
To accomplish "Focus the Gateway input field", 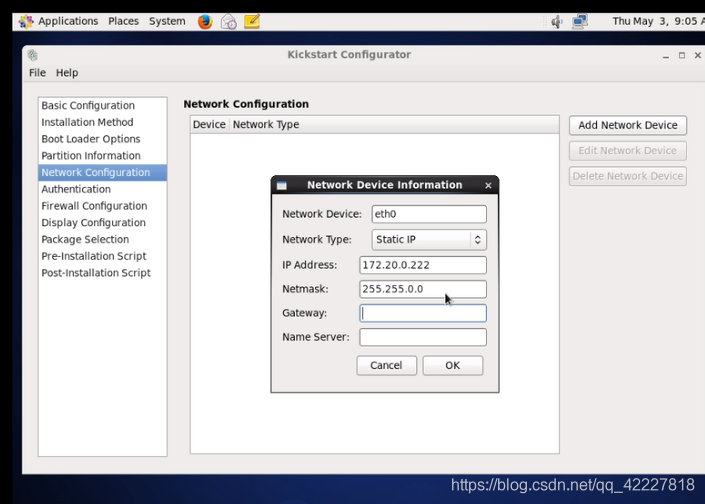I will click(423, 313).
